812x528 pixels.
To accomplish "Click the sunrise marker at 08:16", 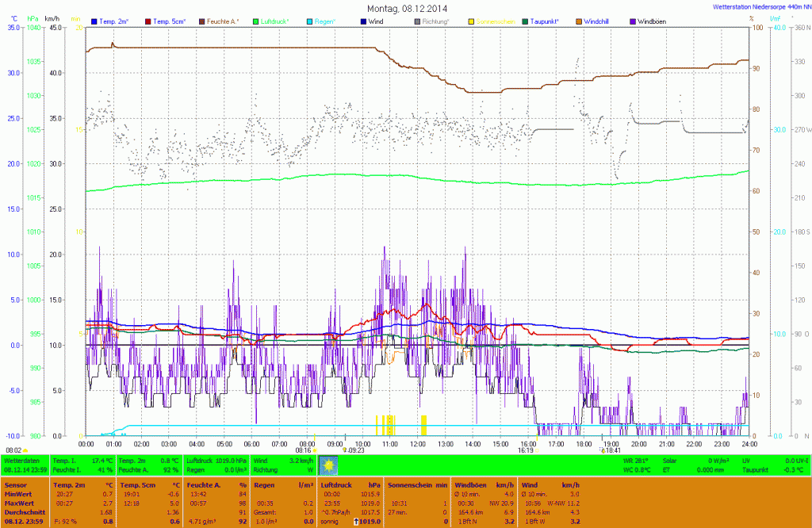I will [x=315, y=450].
